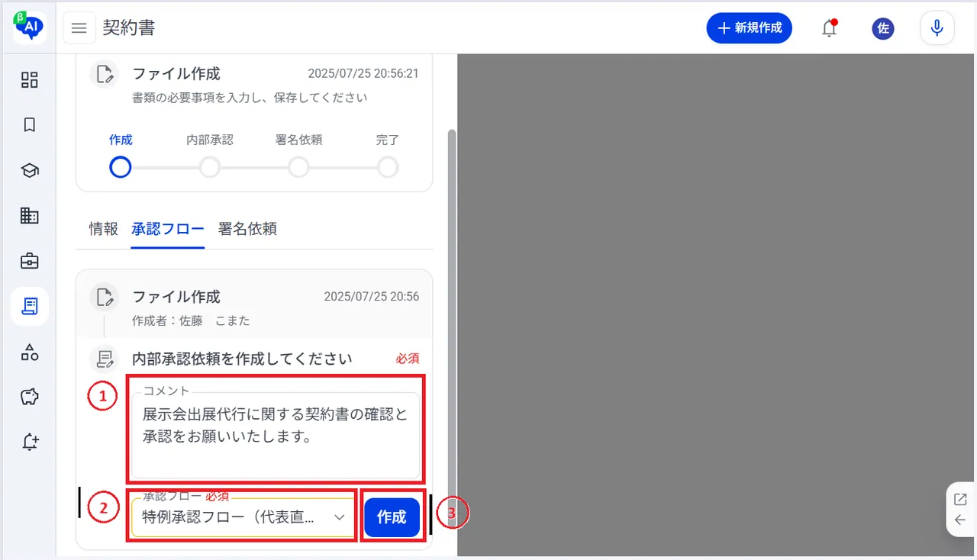Click the AI beta logo icon

pos(30,27)
